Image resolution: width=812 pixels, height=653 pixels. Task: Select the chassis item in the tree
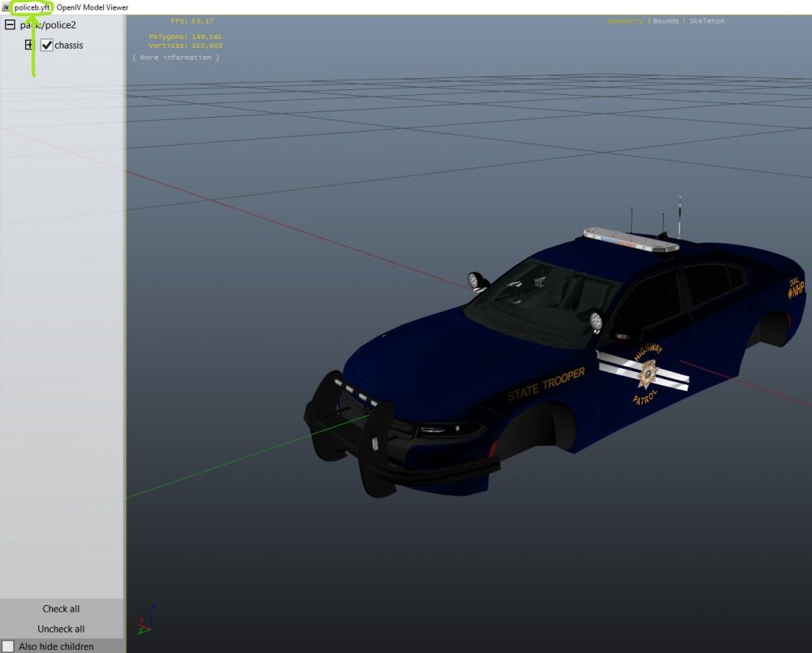point(69,45)
